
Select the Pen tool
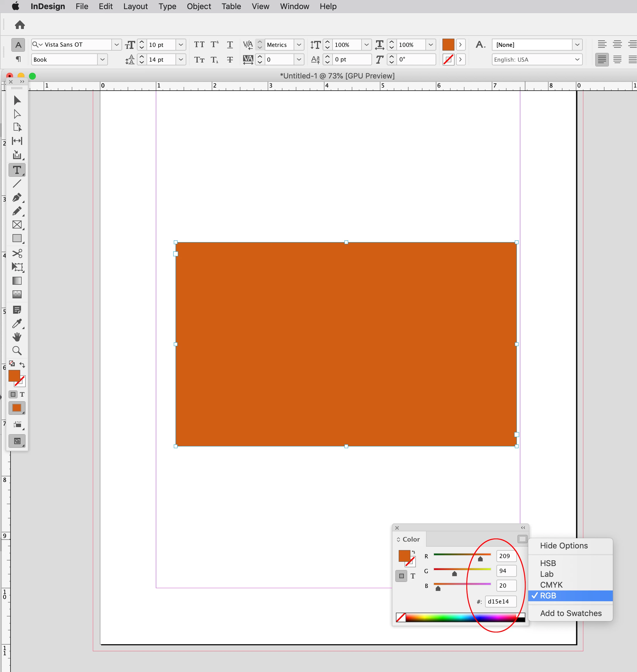[x=17, y=197]
